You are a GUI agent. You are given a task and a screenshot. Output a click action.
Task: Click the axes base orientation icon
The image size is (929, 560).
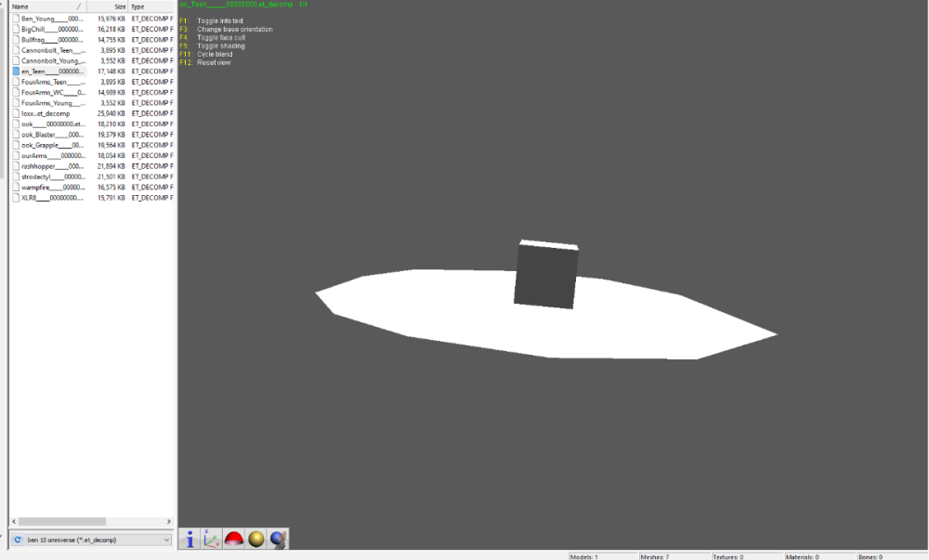[212, 540]
